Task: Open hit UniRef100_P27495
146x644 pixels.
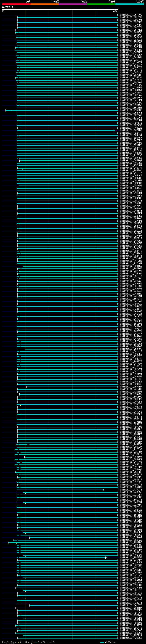Action: pos(131,103)
